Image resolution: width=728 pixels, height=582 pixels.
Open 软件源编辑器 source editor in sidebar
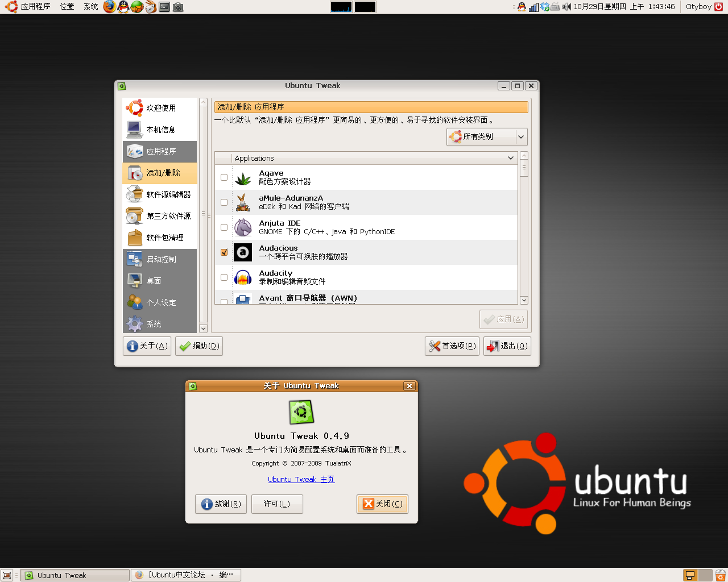point(160,194)
